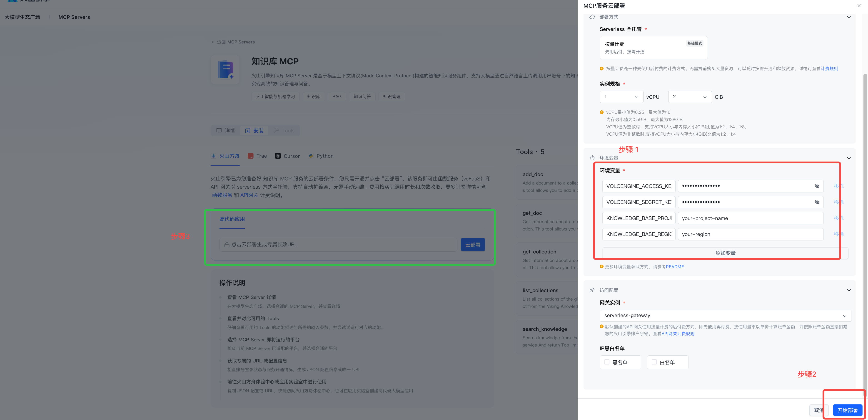Viewport: 868px width, 420px height.
Task: Close the MCP服务云部署 panel
Action: coord(858,6)
